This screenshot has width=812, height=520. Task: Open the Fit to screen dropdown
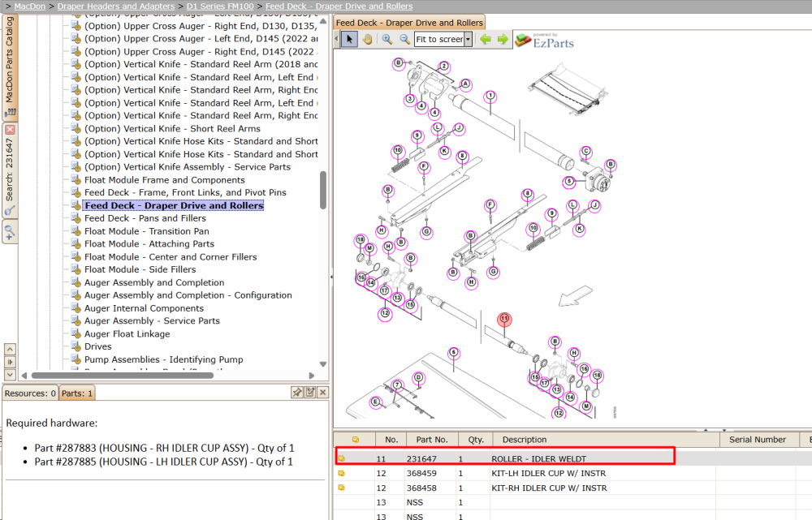(x=469, y=39)
